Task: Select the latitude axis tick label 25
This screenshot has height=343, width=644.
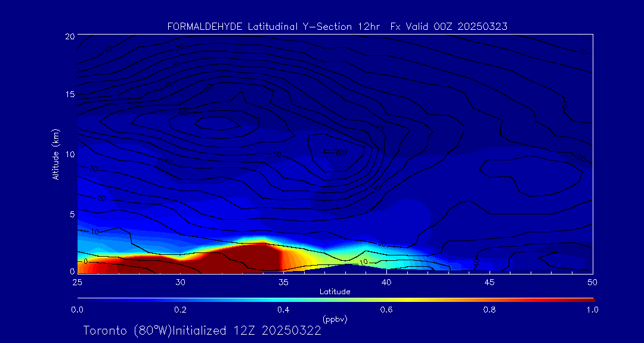Action: [77, 282]
